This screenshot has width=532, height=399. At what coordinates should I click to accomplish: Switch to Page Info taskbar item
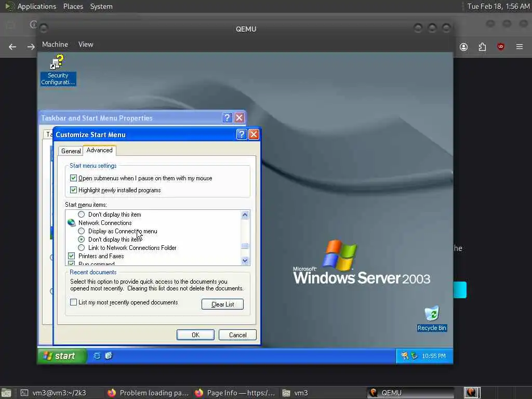235,393
